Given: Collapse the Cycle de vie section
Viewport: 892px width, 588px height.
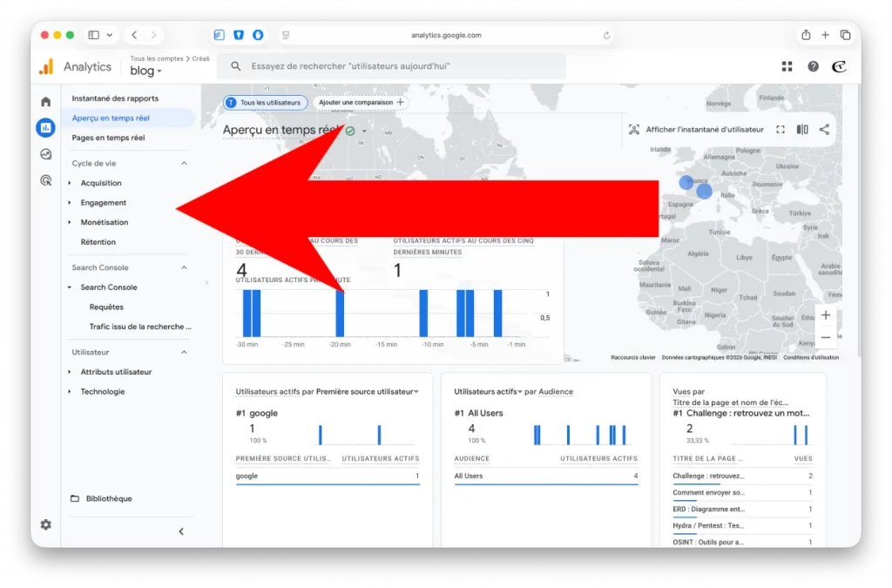Looking at the screenshot, I should tap(184, 163).
